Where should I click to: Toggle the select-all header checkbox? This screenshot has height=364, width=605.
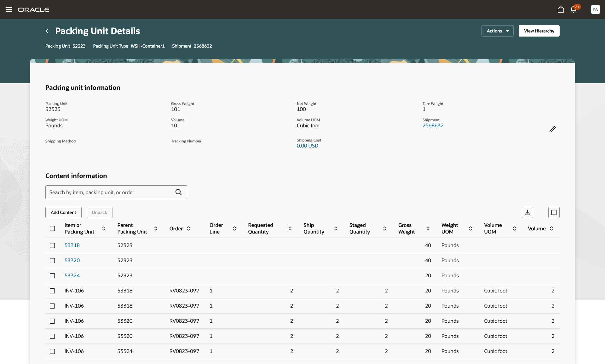[52, 228]
